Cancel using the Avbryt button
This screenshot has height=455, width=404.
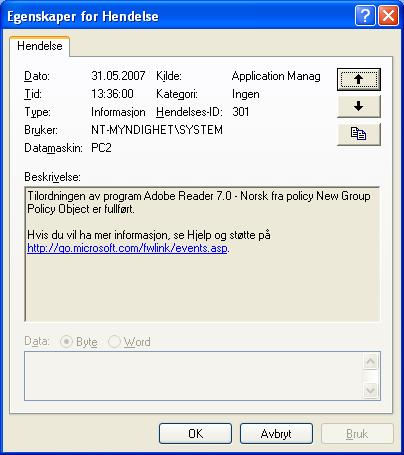coord(276,434)
